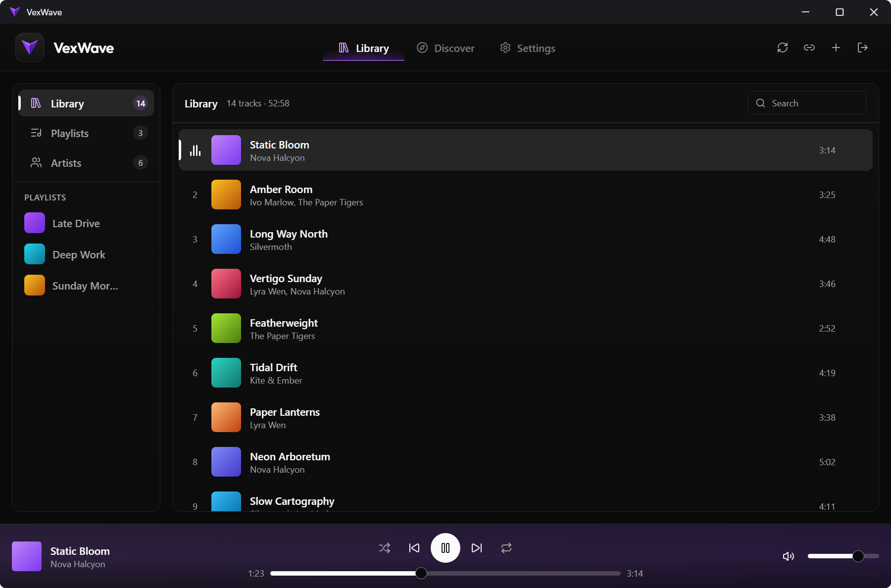Image resolution: width=891 pixels, height=588 pixels.
Task: Open the Late Drive playlist
Action: (x=86, y=223)
